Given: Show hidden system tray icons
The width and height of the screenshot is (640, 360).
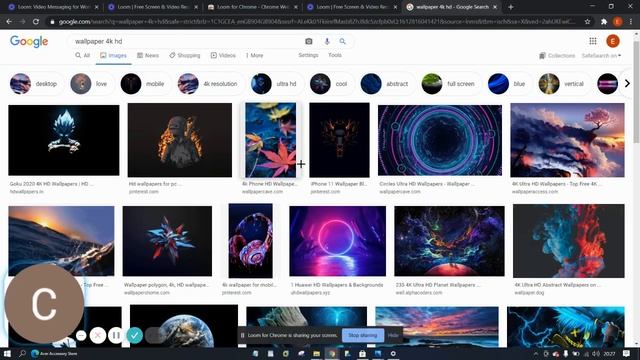Looking at the screenshot, I should pyautogui.click(x=536, y=353).
